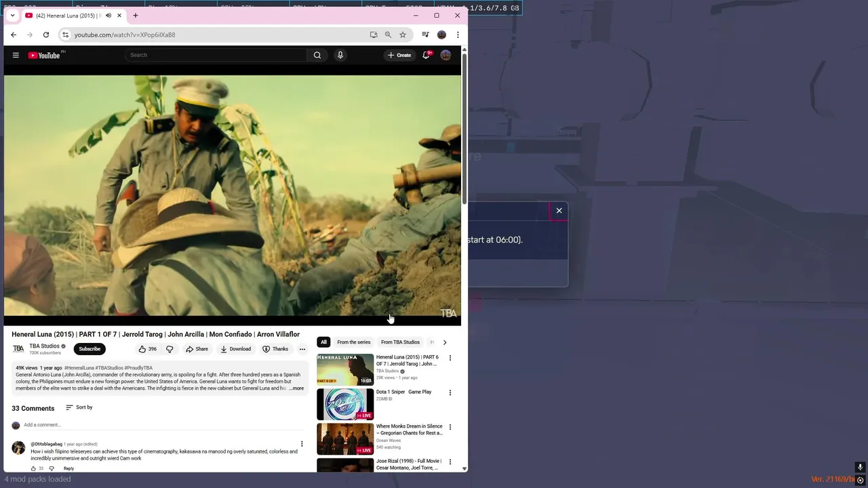Click the Create button
The height and width of the screenshot is (488, 868).
point(399,55)
